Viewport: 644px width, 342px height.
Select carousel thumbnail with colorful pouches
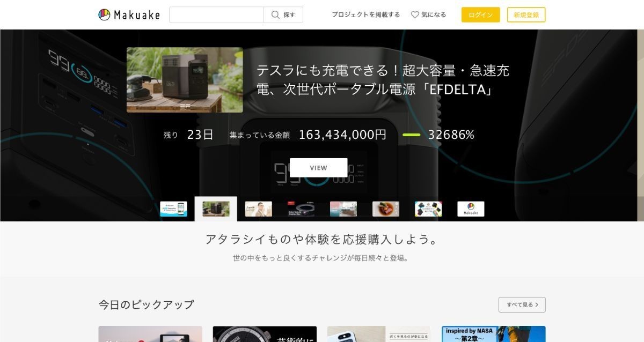428,209
